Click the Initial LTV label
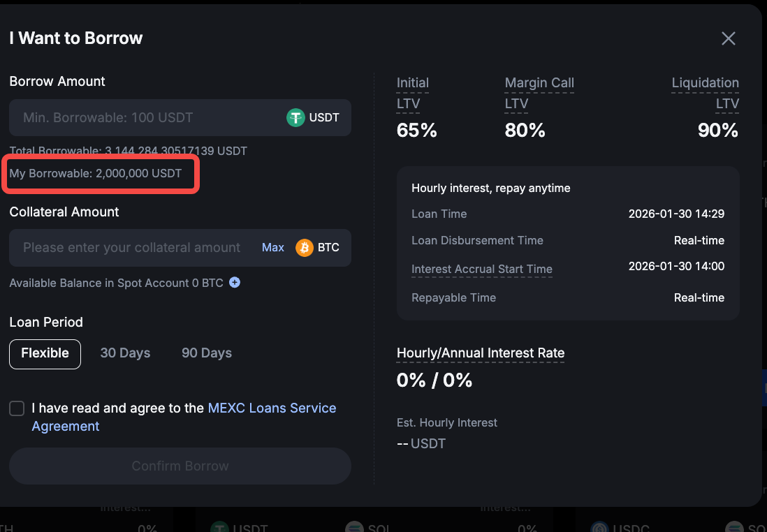The height and width of the screenshot is (532, 767). [x=413, y=93]
